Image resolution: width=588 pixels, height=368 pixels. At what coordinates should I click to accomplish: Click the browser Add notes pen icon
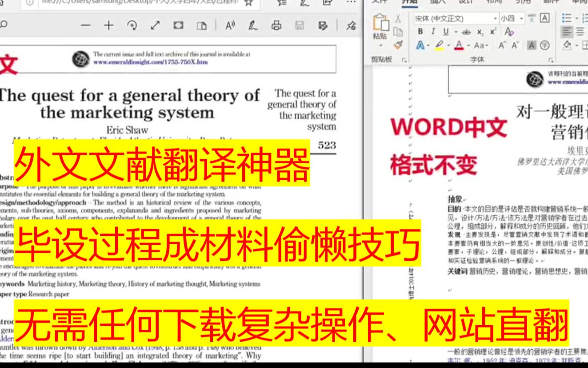coord(304,3)
